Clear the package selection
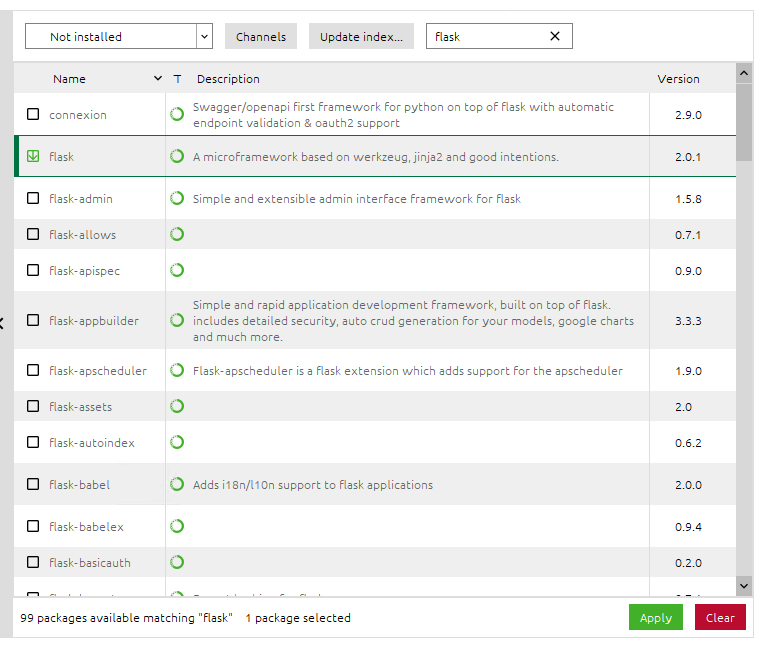Screen dimensions: 764x654 click(x=720, y=617)
